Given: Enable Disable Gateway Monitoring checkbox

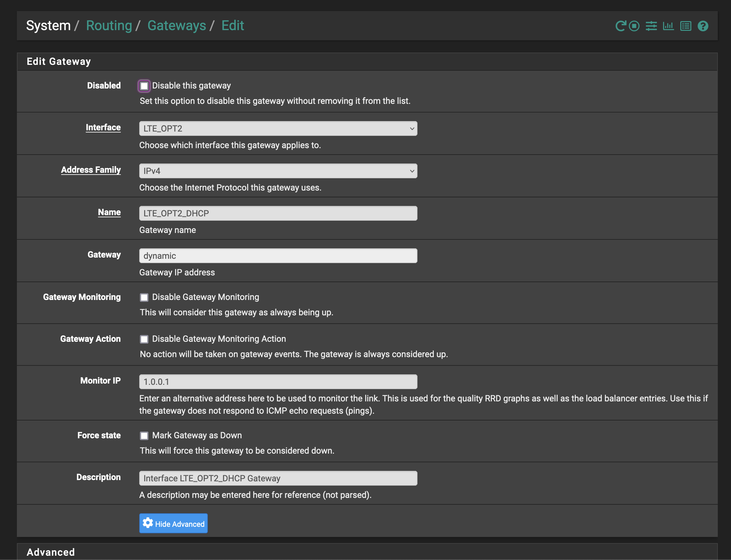Looking at the screenshot, I should (144, 297).
